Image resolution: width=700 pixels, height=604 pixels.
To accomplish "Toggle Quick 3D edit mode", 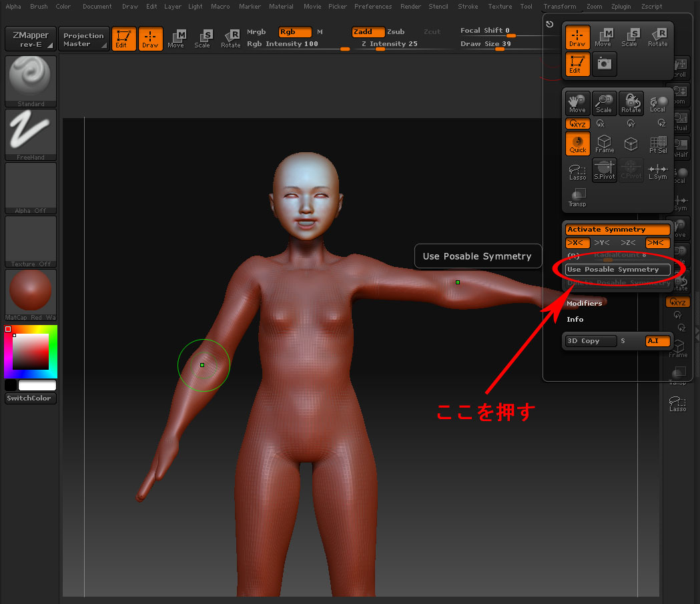I will click(x=577, y=143).
